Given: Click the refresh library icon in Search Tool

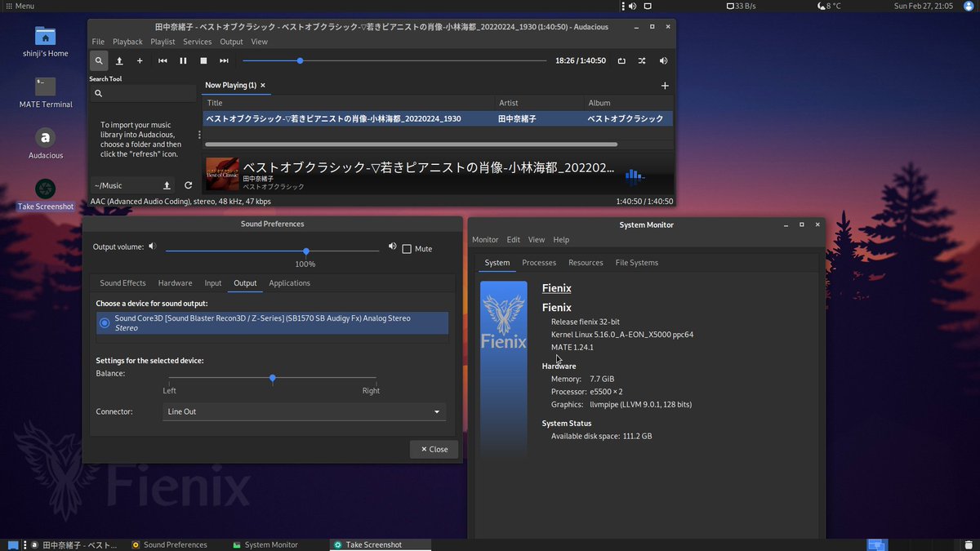Looking at the screenshot, I should coord(188,185).
